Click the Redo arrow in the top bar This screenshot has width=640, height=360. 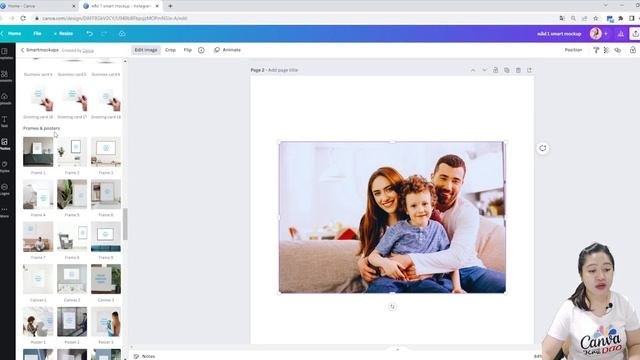pos(104,33)
